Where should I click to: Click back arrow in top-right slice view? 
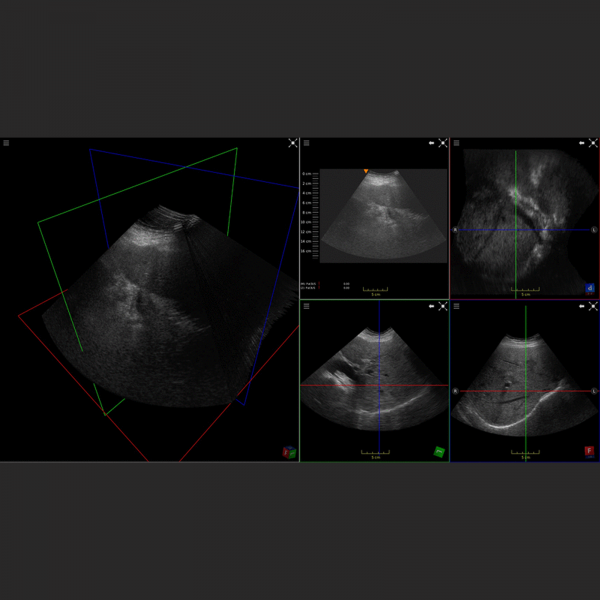(582, 143)
